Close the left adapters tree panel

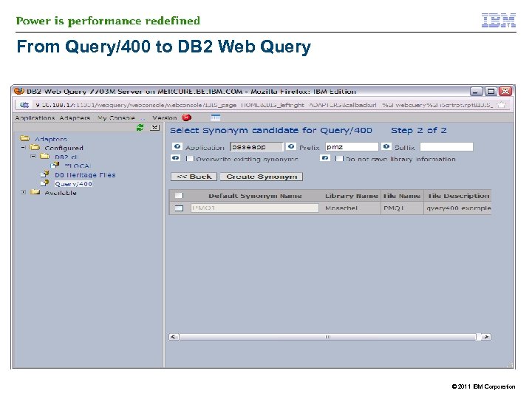coord(154,128)
